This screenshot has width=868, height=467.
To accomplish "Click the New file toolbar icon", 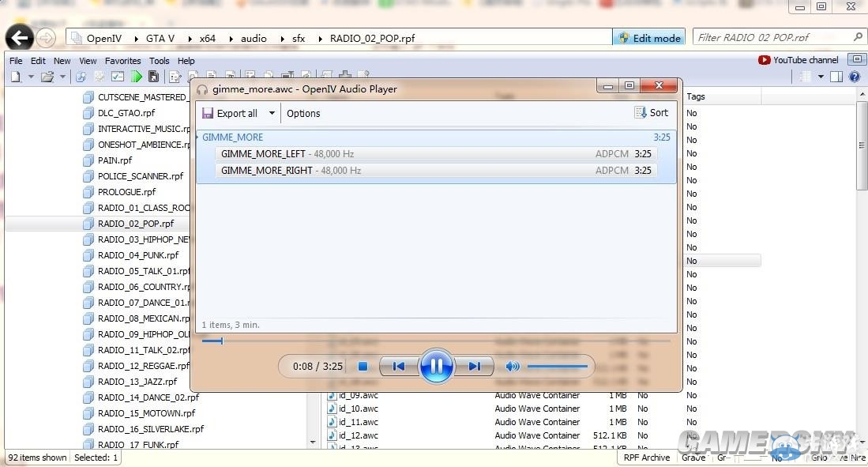I will point(16,77).
